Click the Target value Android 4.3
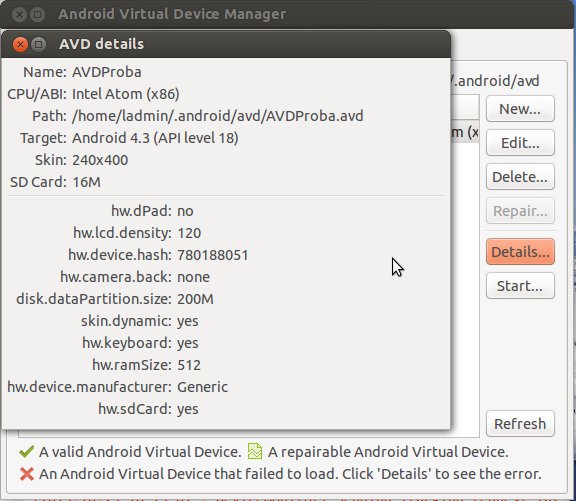The image size is (576, 501). (155, 138)
